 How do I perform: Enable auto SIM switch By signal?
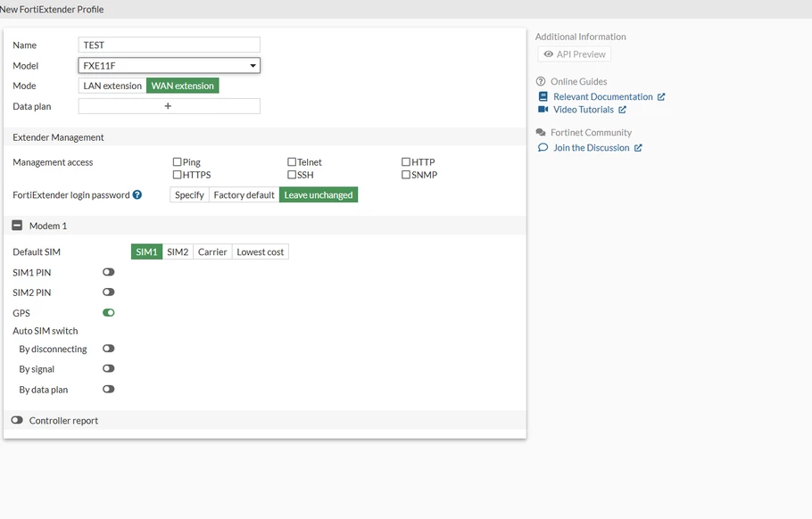click(108, 369)
